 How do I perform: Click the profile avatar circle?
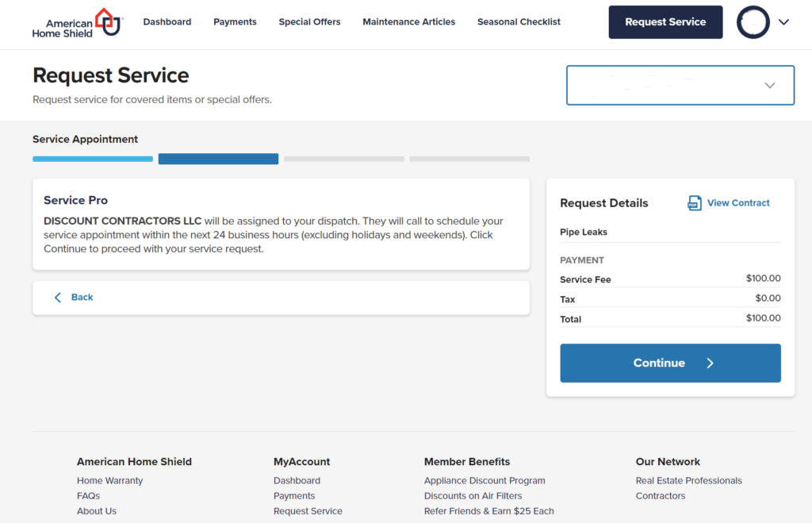753,22
